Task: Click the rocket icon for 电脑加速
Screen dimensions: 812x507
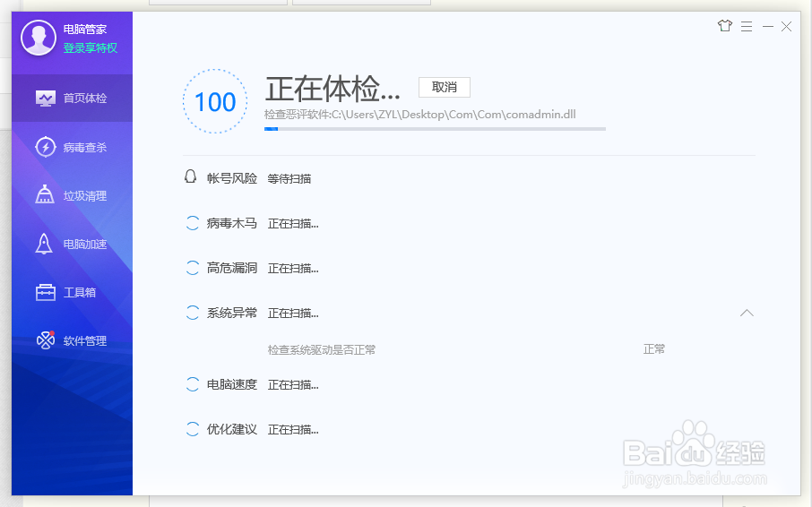Action: 44,244
